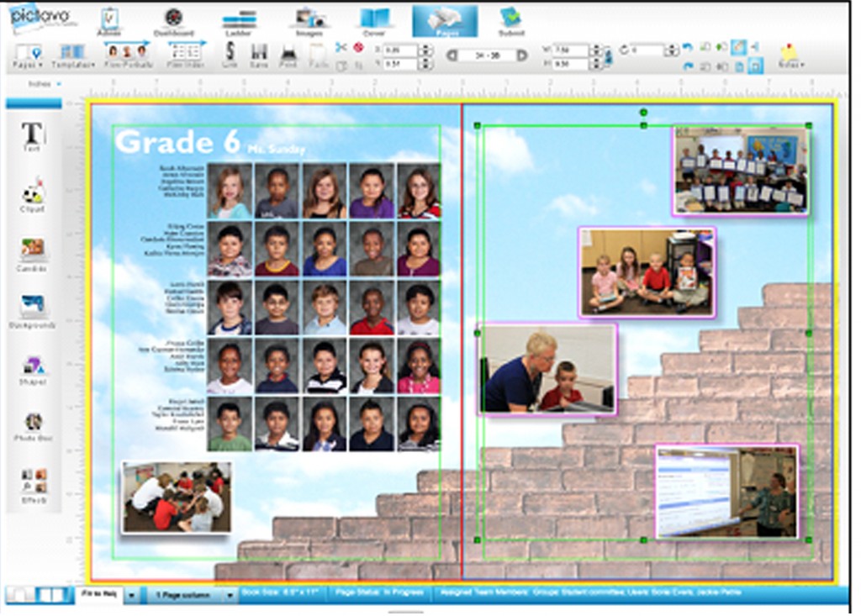Open the Pages dropdown in toolbar
The height and width of the screenshot is (616, 861).
click(x=28, y=56)
